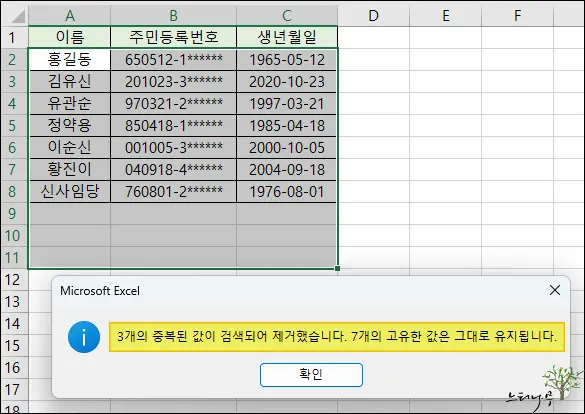Click the 확인 button in the dialog
Image resolution: width=585 pixels, height=414 pixels.
pos(311,374)
